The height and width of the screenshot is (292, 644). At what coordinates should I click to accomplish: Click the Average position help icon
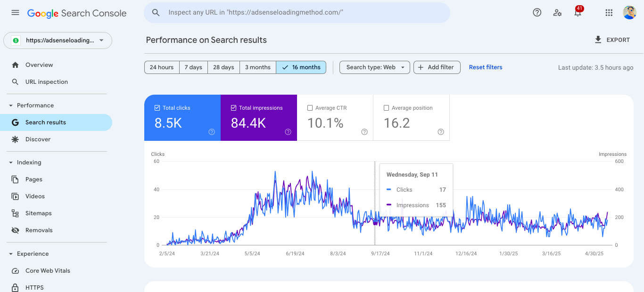pos(441,132)
